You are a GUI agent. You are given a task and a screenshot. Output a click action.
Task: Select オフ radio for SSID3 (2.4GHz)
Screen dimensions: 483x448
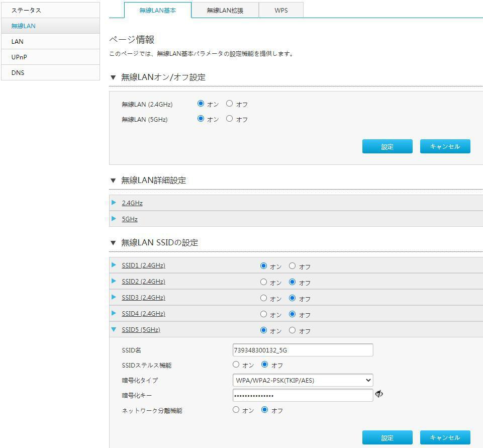[293, 298]
